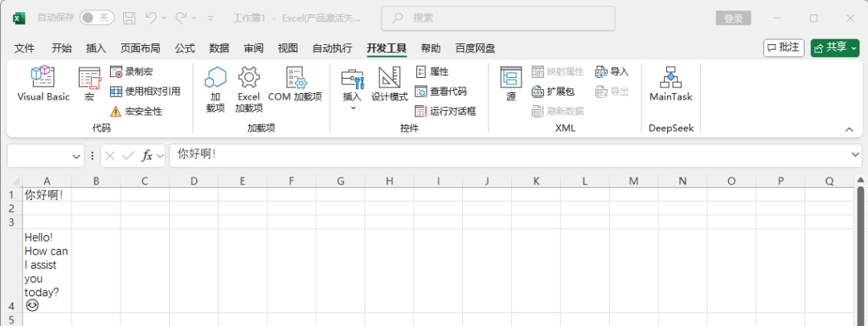Click the cancel X formula button
868x326 pixels.
(109, 156)
